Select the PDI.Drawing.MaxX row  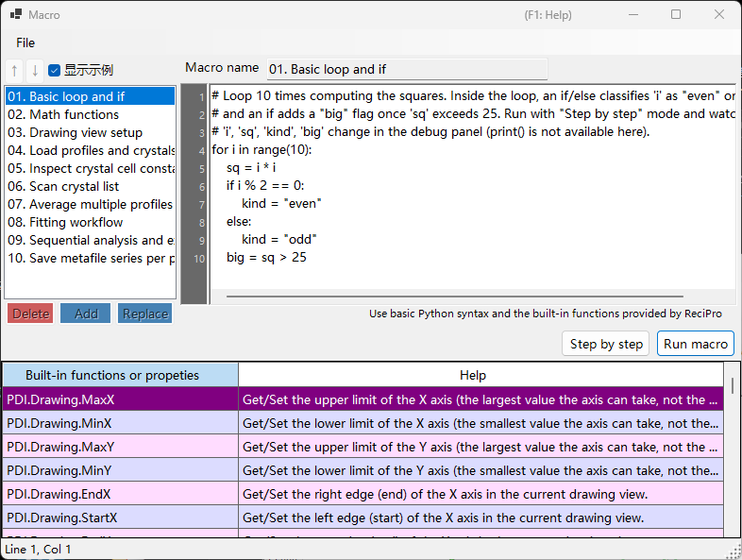tap(363, 399)
